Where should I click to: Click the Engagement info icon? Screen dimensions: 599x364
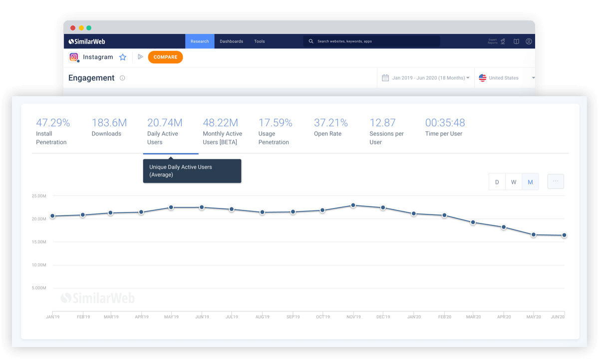[x=122, y=78]
